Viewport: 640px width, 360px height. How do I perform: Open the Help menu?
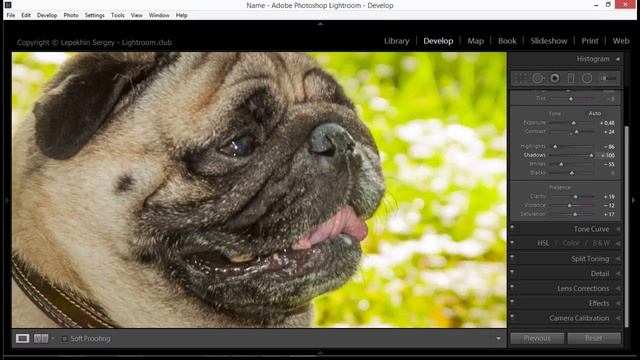pyautogui.click(x=182, y=15)
